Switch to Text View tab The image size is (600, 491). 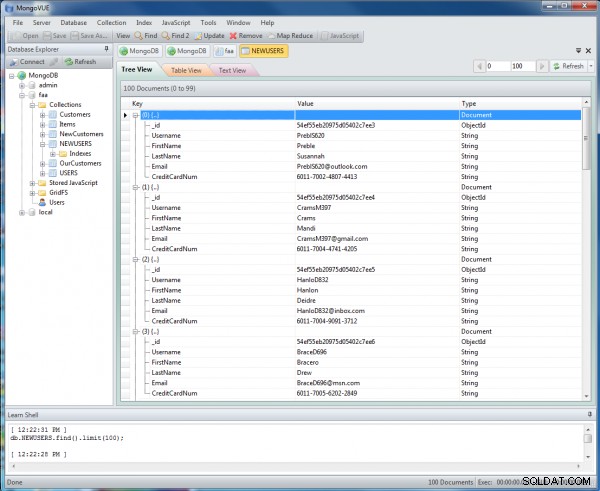click(232, 70)
